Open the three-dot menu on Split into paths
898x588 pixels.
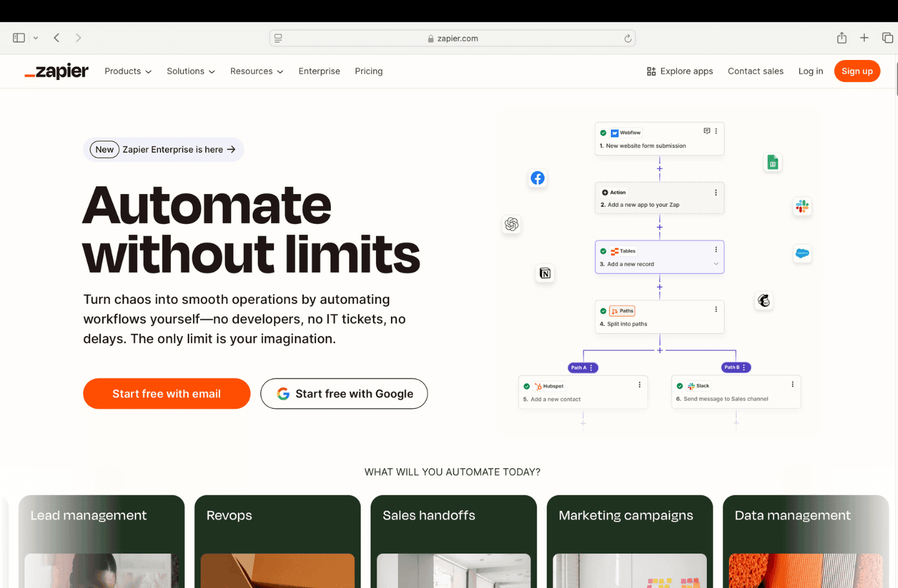715,308
